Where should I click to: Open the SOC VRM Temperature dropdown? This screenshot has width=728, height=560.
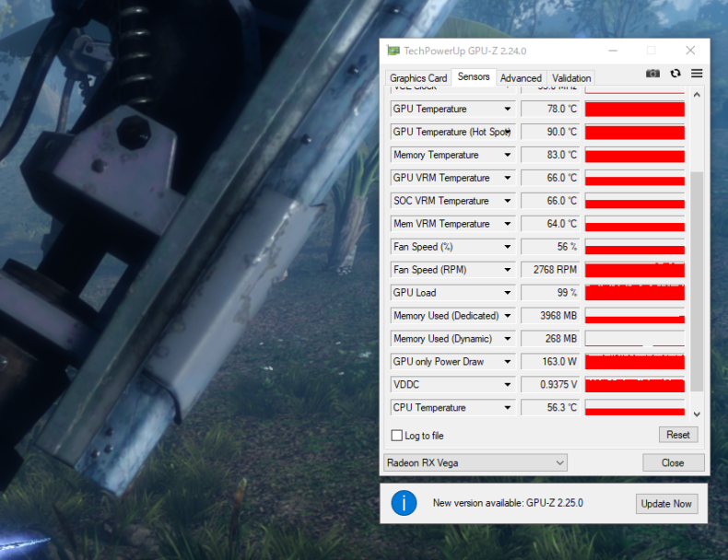pos(508,201)
